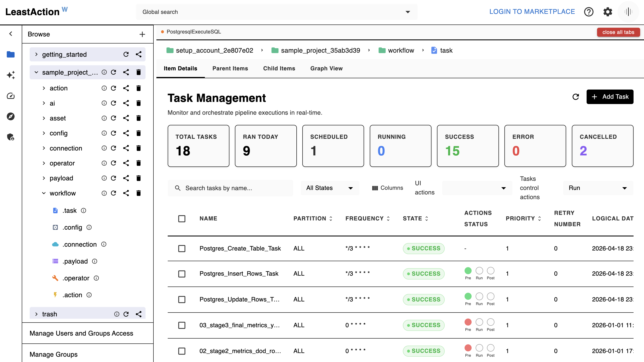
Task: Open the help question mark icon
Action: tap(589, 12)
